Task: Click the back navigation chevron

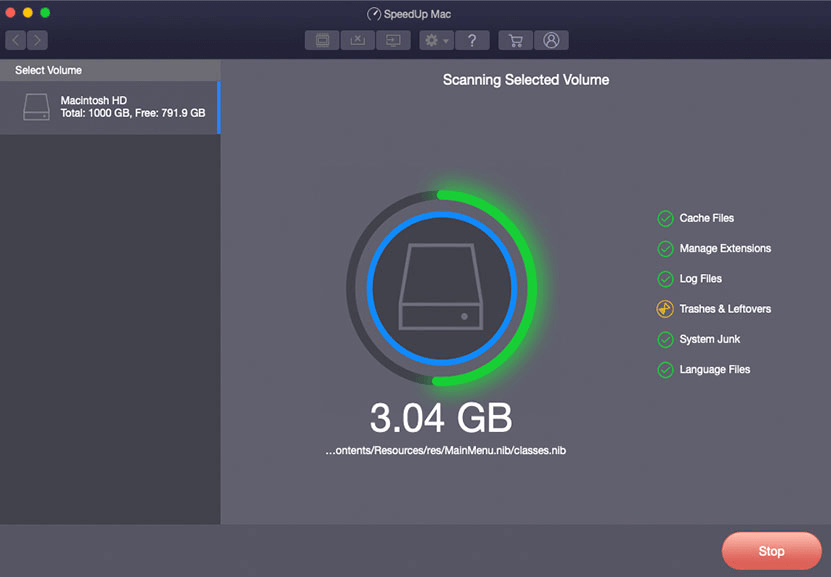Action: (15, 40)
